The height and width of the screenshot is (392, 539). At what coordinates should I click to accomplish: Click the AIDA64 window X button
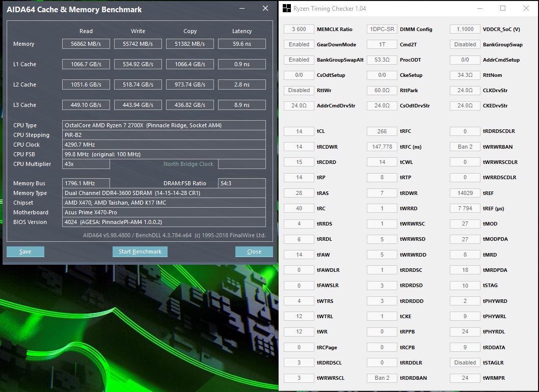[265, 8]
